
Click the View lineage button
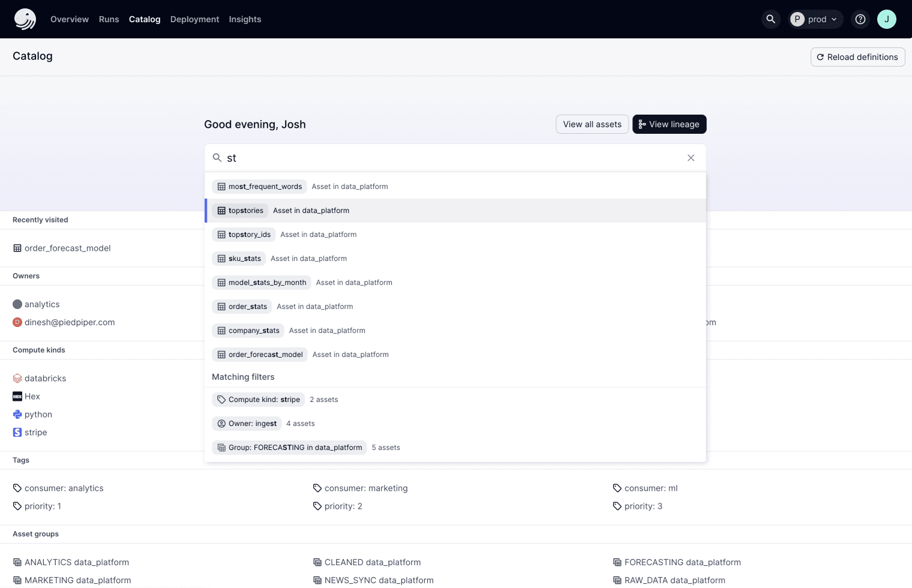point(669,124)
